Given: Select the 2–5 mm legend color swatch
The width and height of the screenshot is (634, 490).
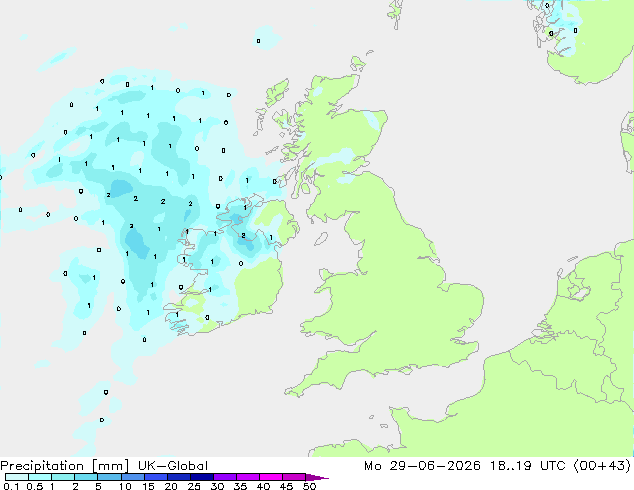Looking at the screenshot, I should [x=86, y=477].
